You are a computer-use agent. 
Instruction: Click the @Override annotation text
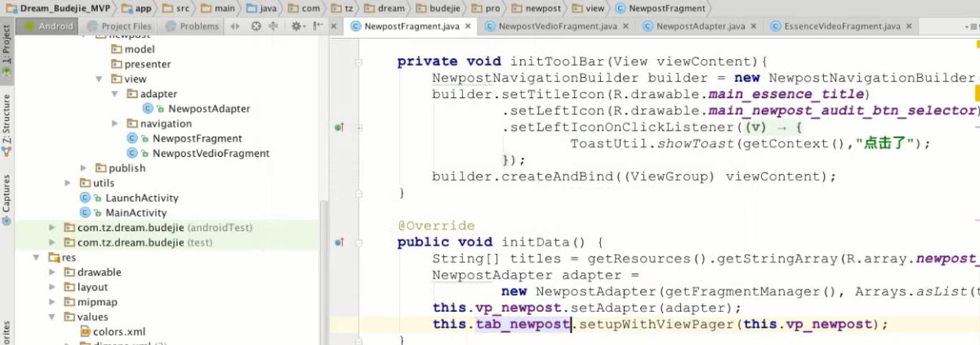click(x=436, y=226)
